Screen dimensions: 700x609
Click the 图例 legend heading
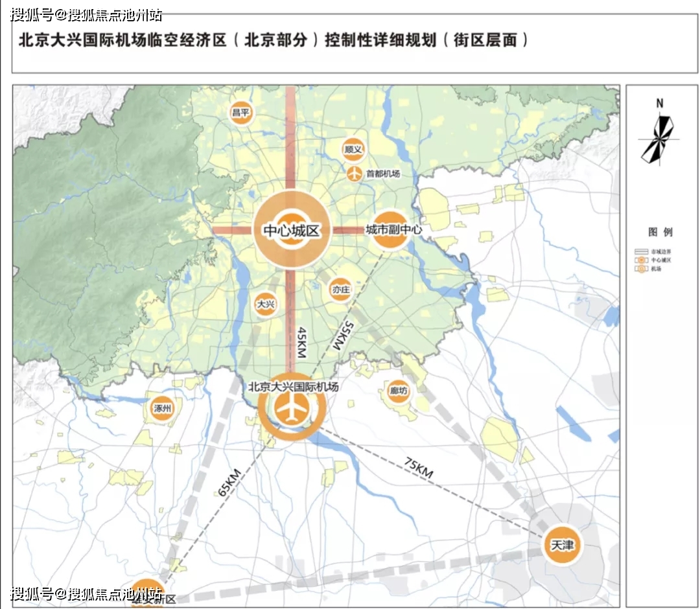660,232
